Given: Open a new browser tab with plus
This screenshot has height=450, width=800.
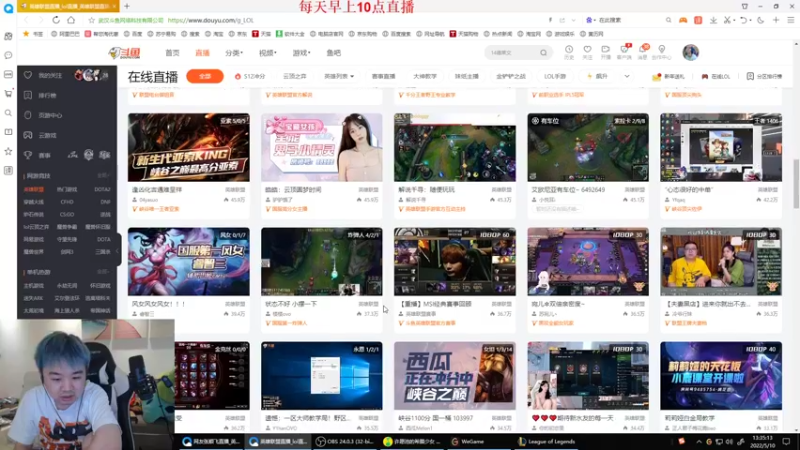Looking at the screenshot, I should point(127,6).
